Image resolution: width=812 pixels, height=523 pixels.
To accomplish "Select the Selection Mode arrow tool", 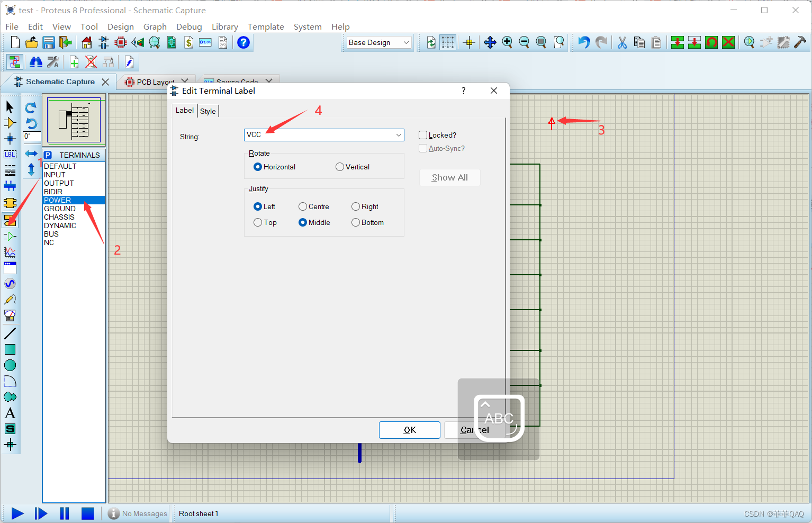I will point(10,107).
